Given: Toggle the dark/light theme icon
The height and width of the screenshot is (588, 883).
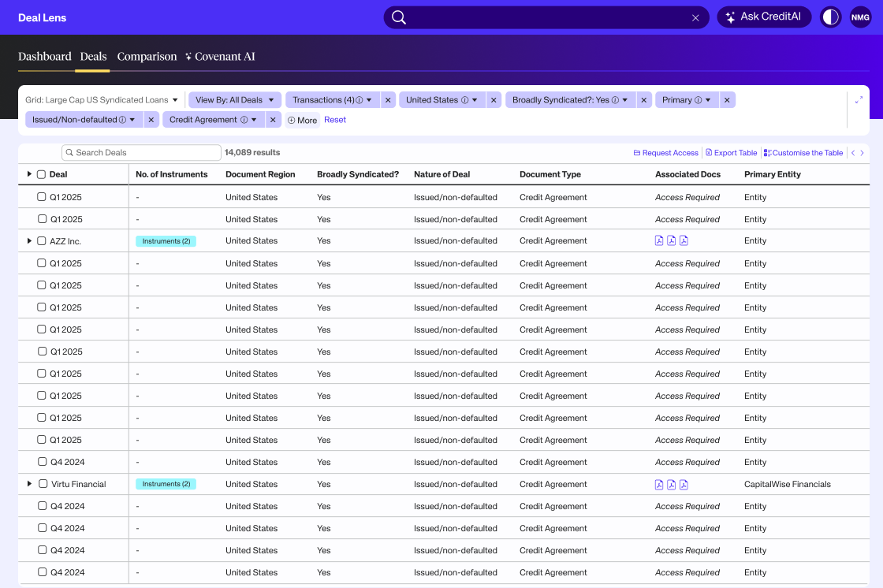Looking at the screenshot, I should pyautogui.click(x=830, y=17).
